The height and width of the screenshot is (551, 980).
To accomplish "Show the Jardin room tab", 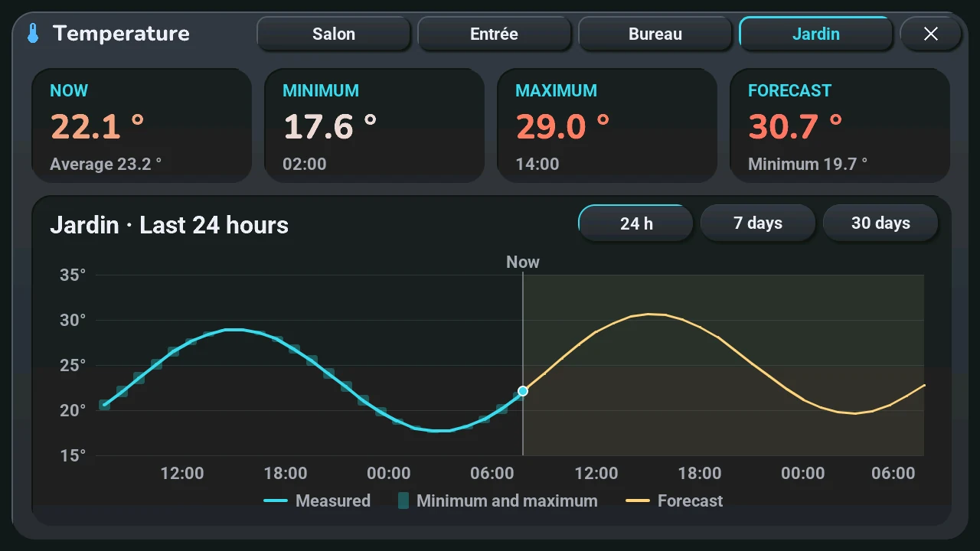I will (x=816, y=34).
